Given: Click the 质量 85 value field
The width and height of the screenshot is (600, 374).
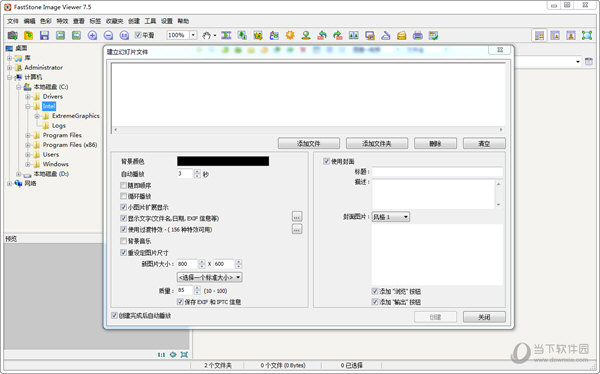Looking at the screenshot, I should coord(185,291).
